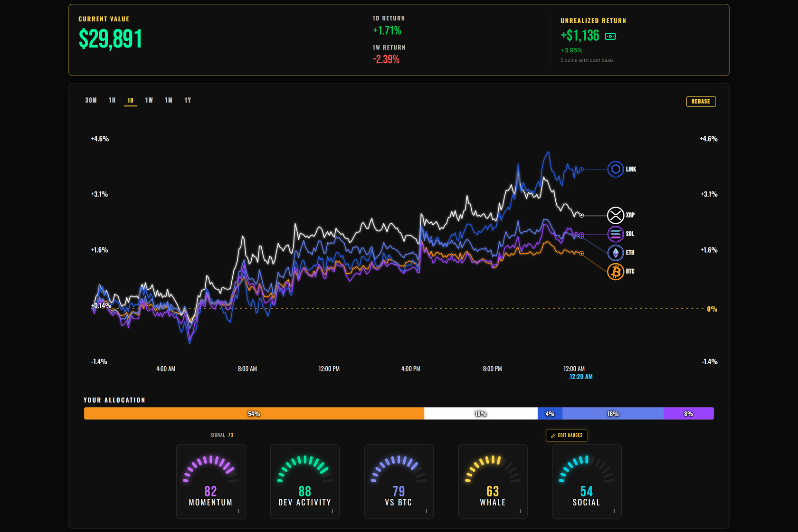Click the LINK coin icon on chart
The image size is (798, 532).
[616, 169]
